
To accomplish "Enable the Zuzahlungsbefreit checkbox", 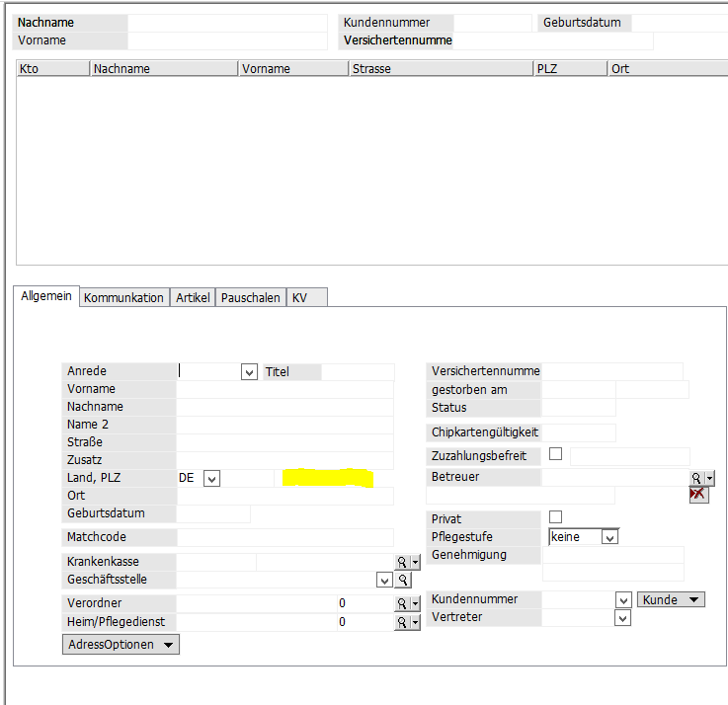I will pyautogui.click(x=555, y=454).
